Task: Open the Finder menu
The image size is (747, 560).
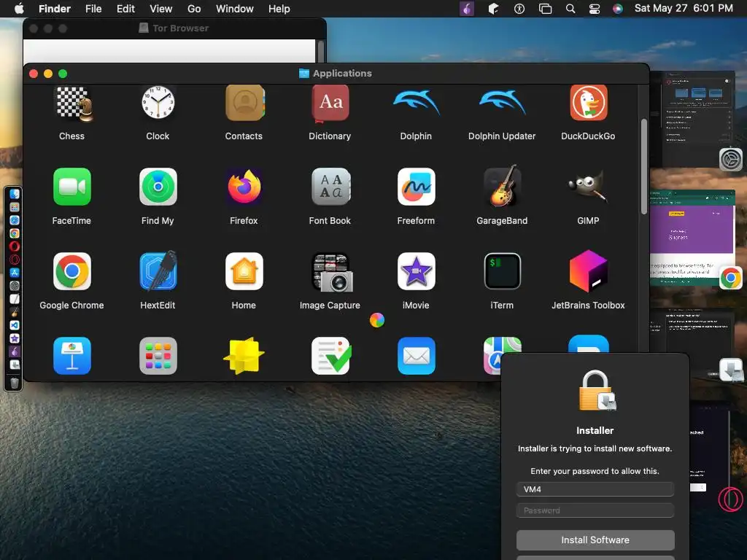Action: 54,9
